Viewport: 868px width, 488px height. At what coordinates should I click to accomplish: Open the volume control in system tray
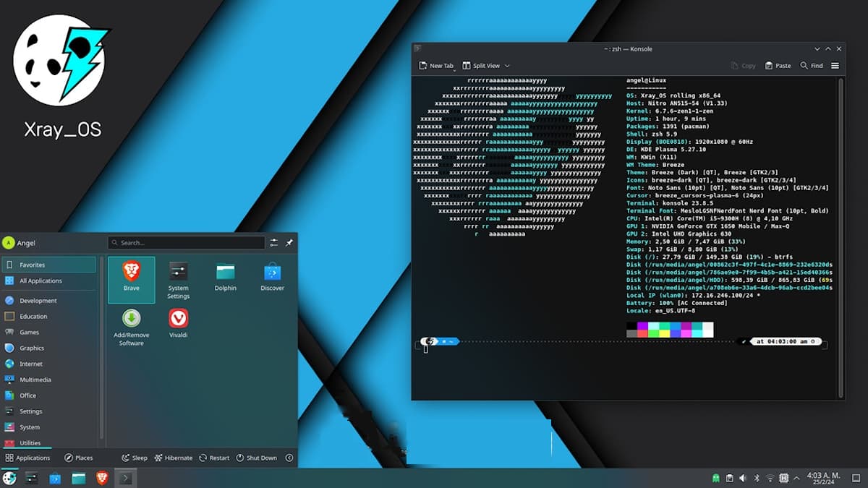tap(743, 478)
